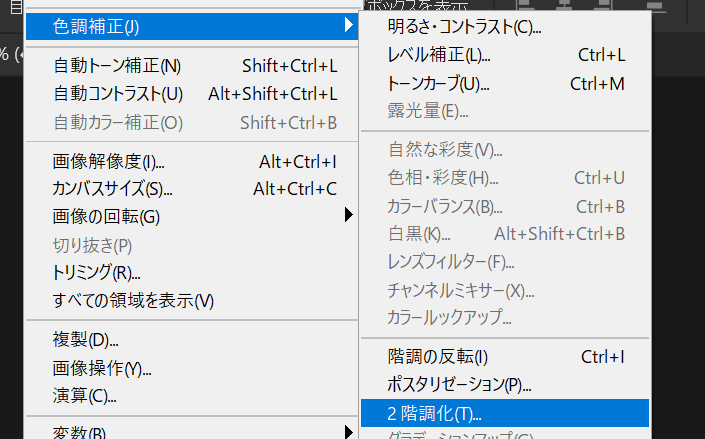Apply 自動トーン補正
The height and width of the screenshot is (439, 705).
117,67
